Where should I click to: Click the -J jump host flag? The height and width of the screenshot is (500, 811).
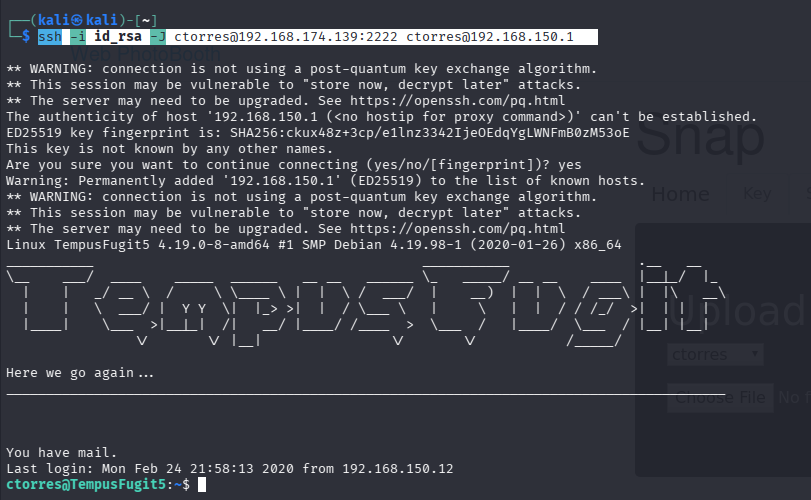158,37
